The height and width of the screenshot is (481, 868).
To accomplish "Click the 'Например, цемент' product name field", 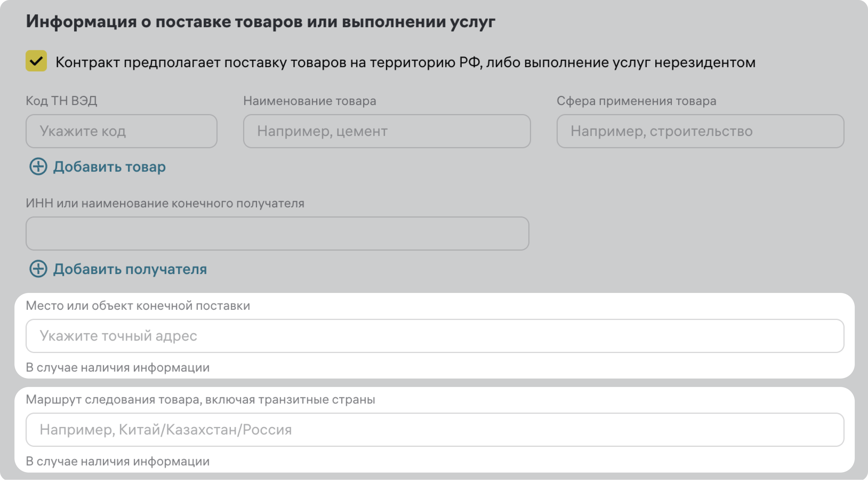I will click(386, 131).
